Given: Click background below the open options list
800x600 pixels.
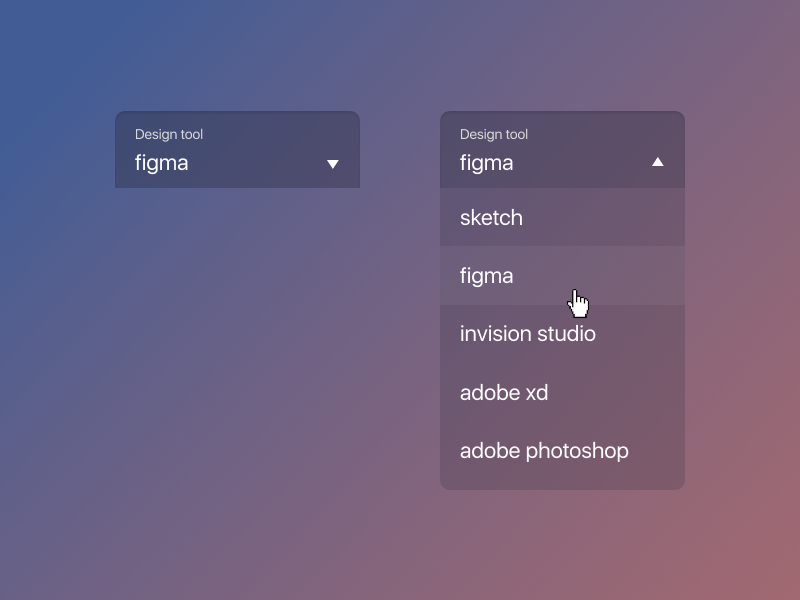Looking at the screenshot, I should [x=562, y=540].
